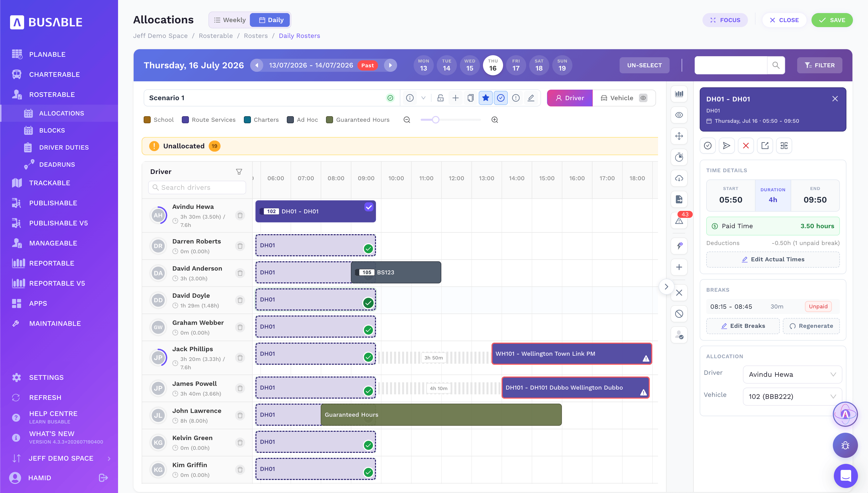Select the Vehicle tab
Viewport: 868px width, 493px height.
[624, 98]
